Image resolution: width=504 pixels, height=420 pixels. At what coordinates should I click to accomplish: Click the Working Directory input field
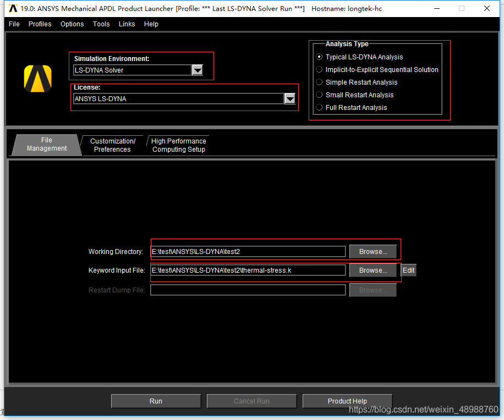248,251
